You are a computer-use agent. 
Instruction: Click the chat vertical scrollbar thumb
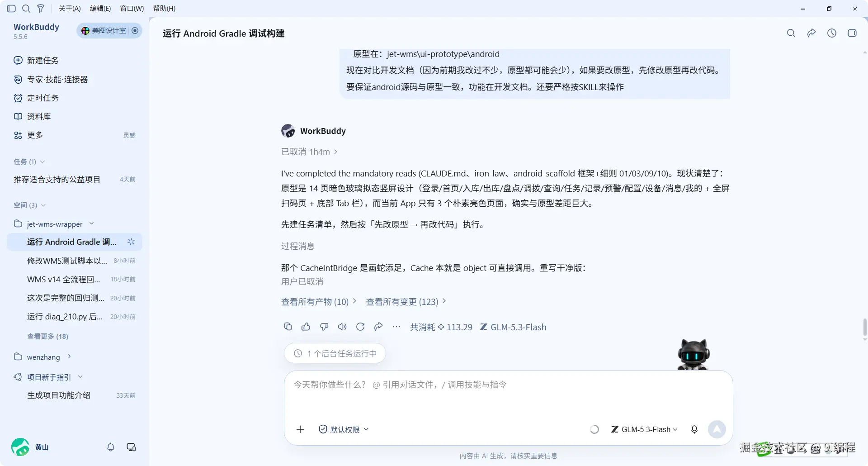tap(865, 327)
